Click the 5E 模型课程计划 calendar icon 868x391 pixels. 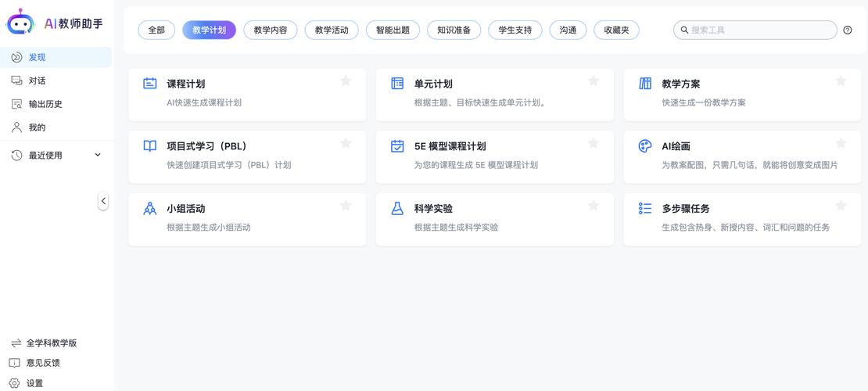397,146
